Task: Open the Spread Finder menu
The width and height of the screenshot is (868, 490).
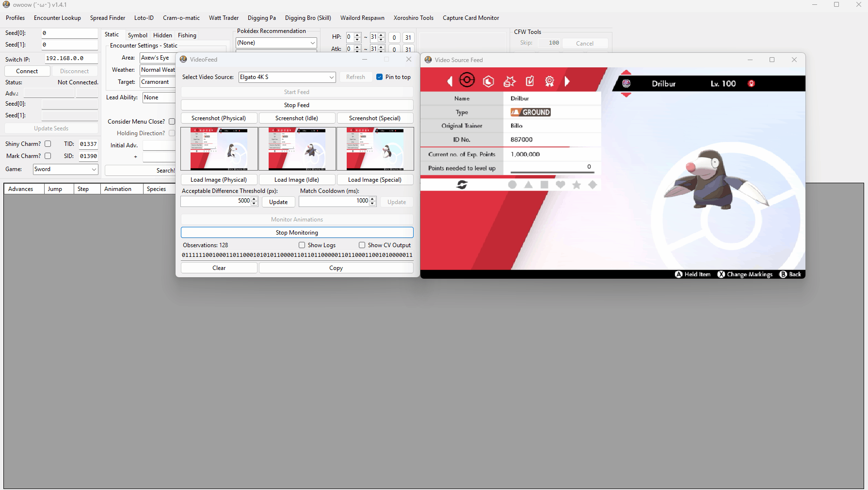Action: click(108, 18)
